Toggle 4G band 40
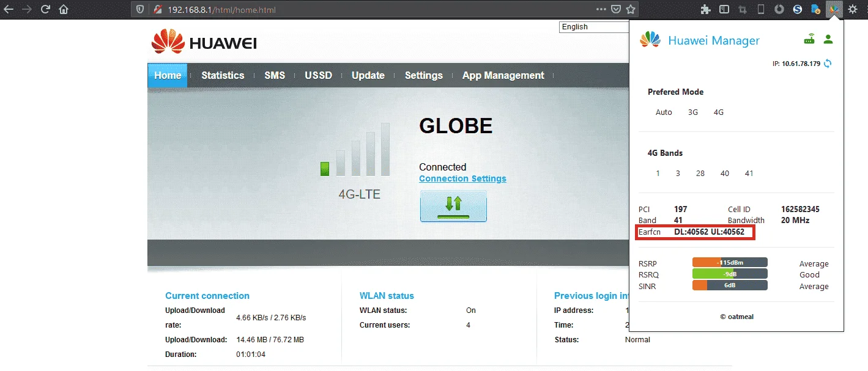Image resolution: width=868 pixels, height=371 pixels. 725,174
